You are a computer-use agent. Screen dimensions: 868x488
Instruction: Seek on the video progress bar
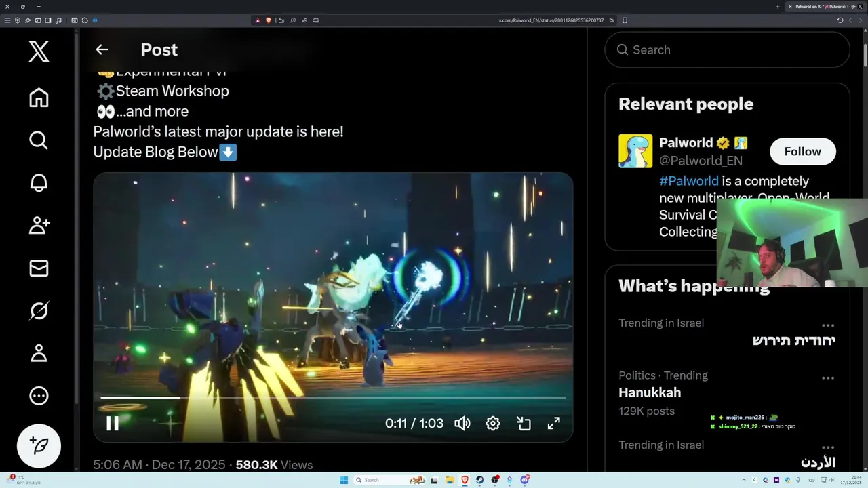(x=333, y=398)
